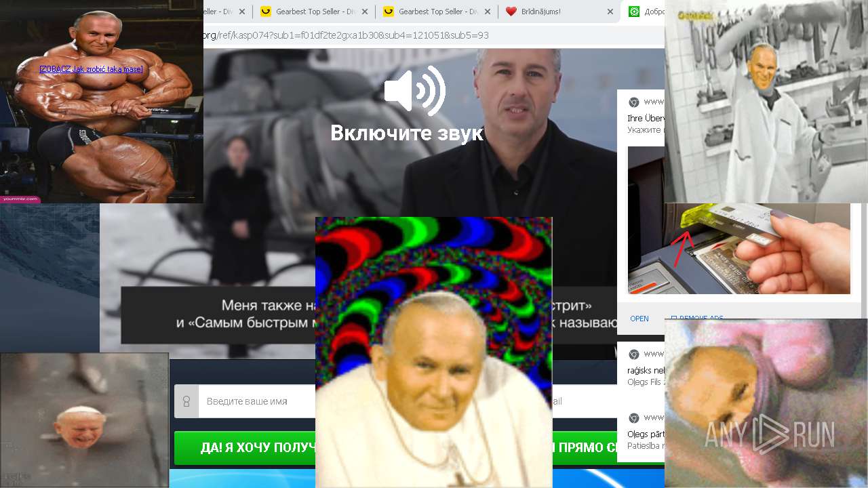
Task: Open the 'ZOBACZ Jak zrobić taką masę' link
Action: (91, 69)
